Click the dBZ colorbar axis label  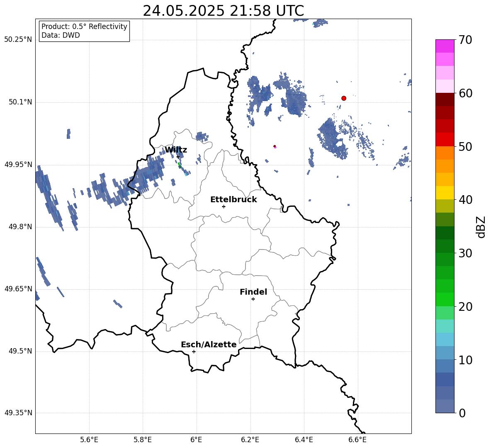[481, 227]
